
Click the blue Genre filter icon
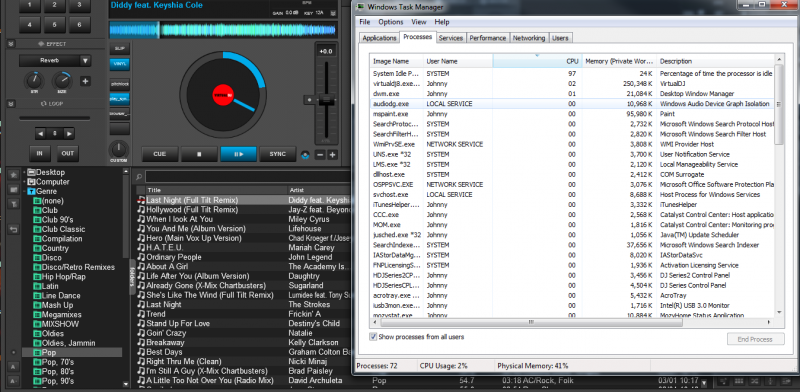(31, 191)
